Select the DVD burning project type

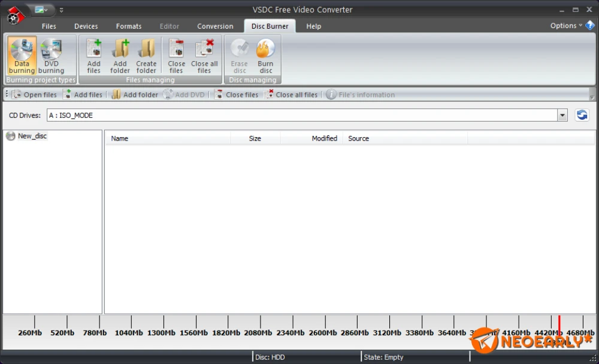click(51, 56)
